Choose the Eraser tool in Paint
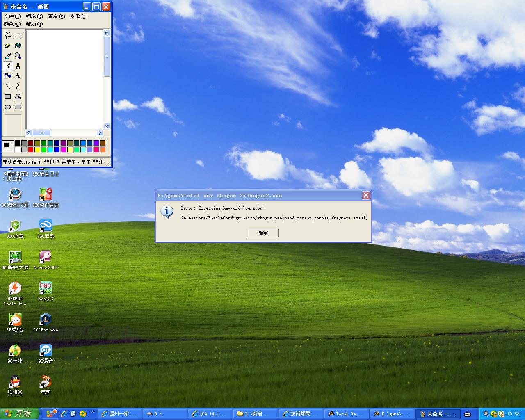The width and height of the screenshot is (525, 420). (x=7, y=46)
